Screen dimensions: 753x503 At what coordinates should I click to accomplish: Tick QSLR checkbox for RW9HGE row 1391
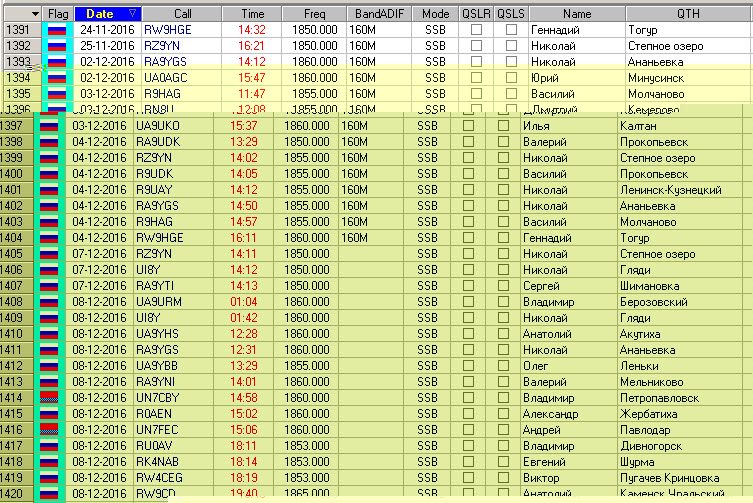[x=475, y=30]
